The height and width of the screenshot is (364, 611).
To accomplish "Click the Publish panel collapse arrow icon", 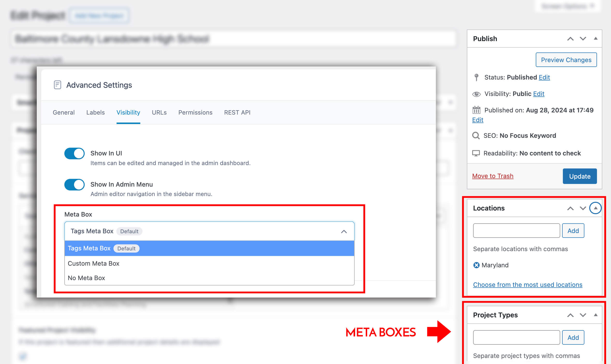I will [596, 39].
